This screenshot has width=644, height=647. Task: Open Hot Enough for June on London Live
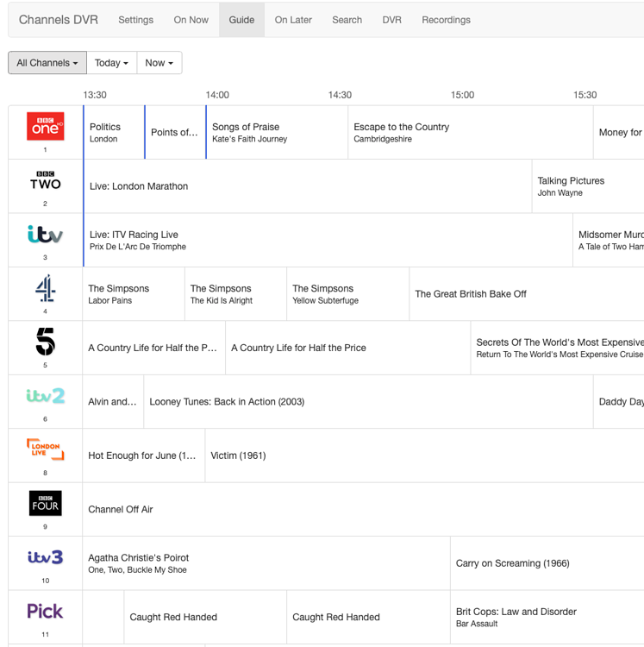[x=143, y=455]
